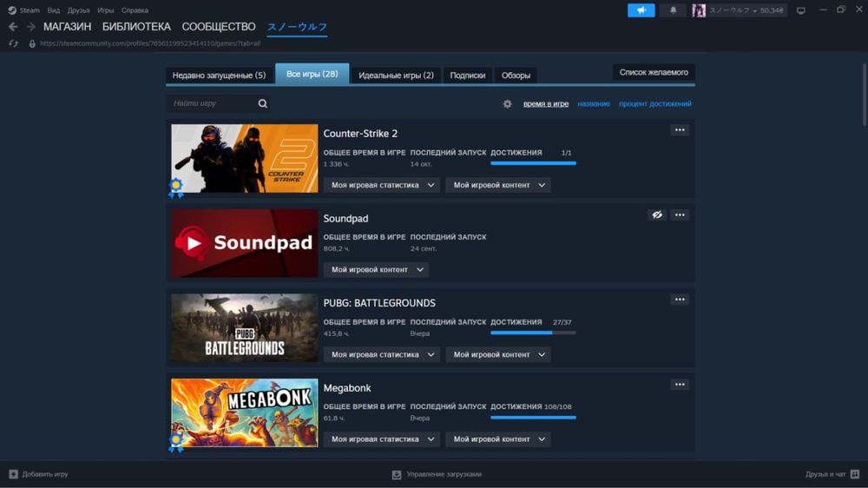The width and height of the screenshot is (868, 488).
Task: Click the Add game plus icon
Action: tap(13, 474)
